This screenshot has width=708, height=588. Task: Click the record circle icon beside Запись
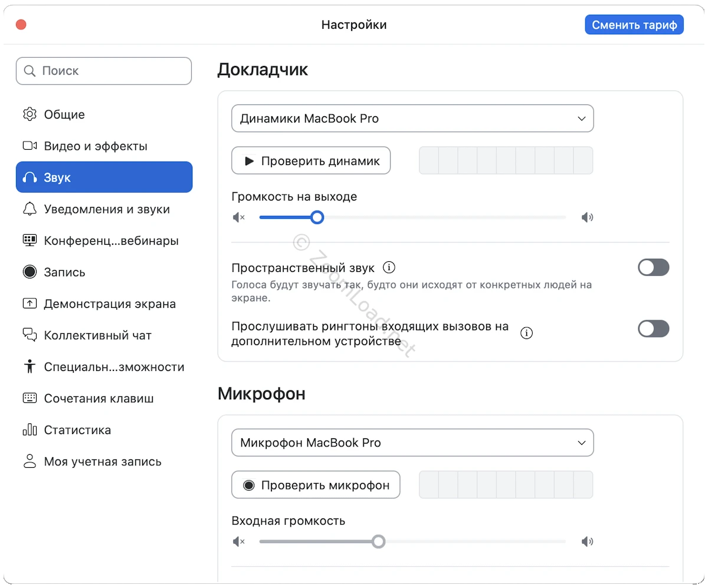pyautogui.click(x=29, y=272)
